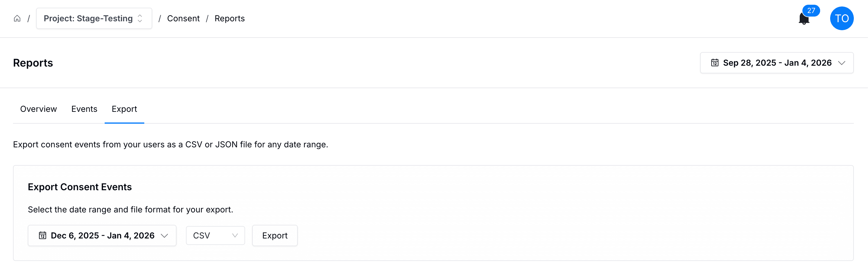Open the Dec 6, 2025 - Jan 4, 2026 picker
Image resolution: width=868 pixels, height=271 pixels.
(x=102, y=235)
